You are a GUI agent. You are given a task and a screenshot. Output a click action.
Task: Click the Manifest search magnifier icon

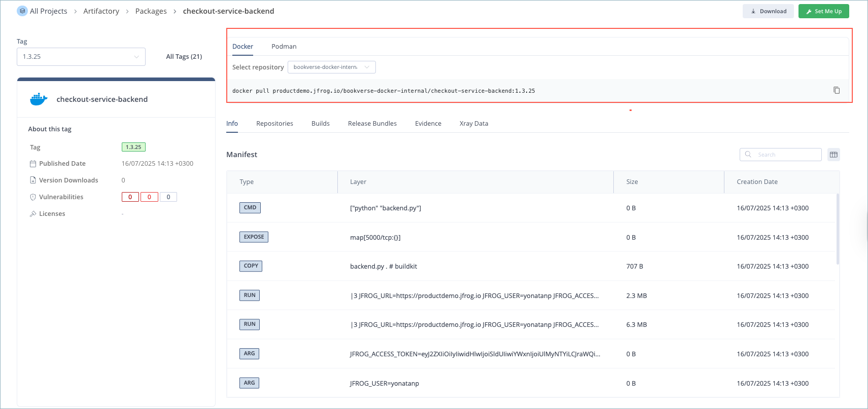click(x=748, y=155)
